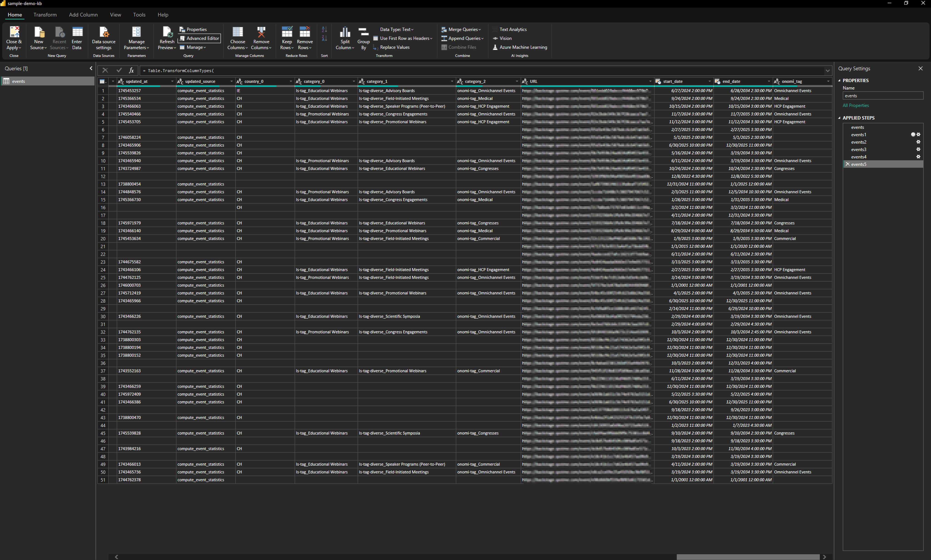931x560 pixels.
Task: Select the events query in Queries pane
Action: [48, 81]
